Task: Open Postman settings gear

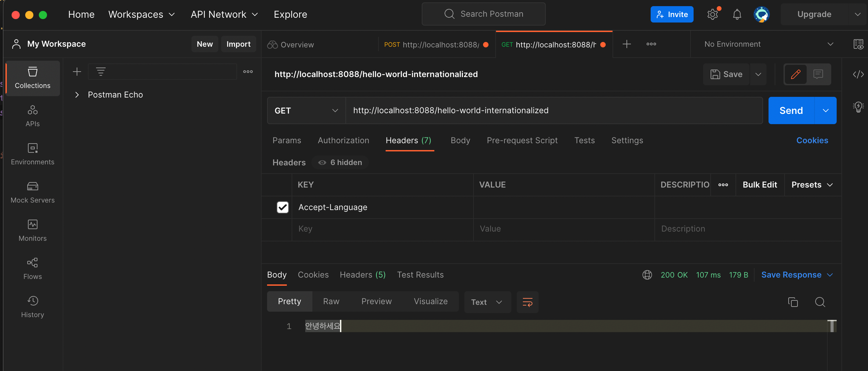Action: (713, 14)
